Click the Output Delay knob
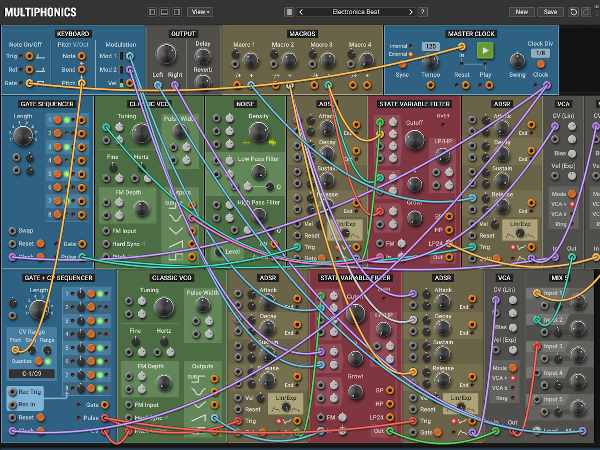The height and width of the screenshot is (450, 600). 203,57
